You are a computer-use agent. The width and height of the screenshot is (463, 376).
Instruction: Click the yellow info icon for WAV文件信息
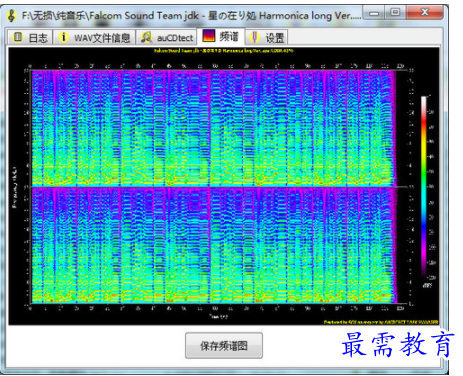coord(63,37)
